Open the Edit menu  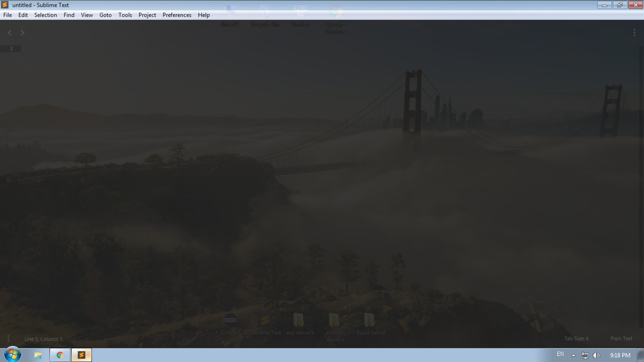point(23,15)
